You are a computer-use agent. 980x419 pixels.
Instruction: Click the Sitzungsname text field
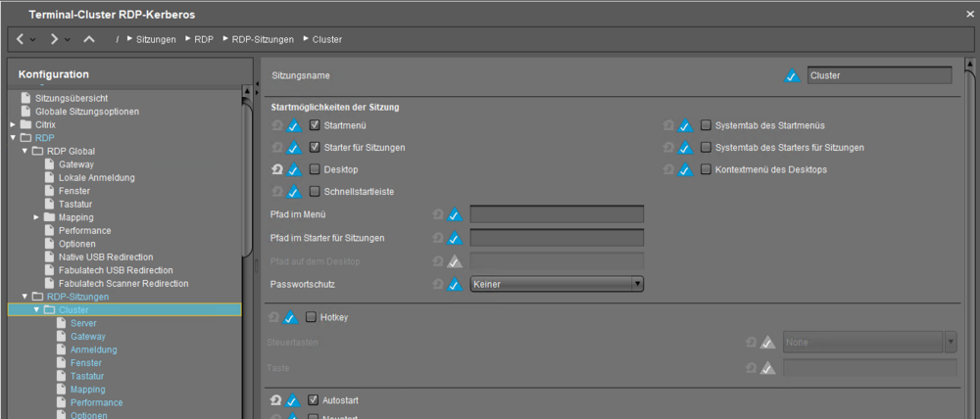878,75
